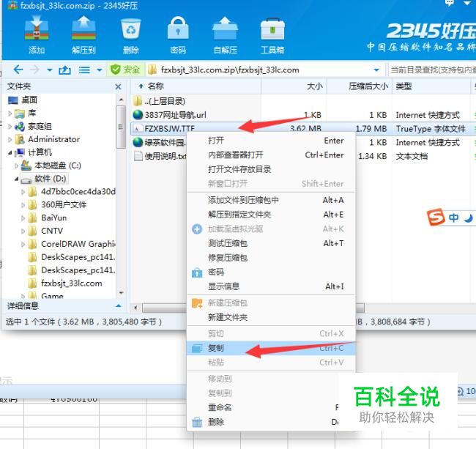Click the trash icon beside 删除 in menu
The width and height of the screenshot is (476, 449).
[x=197, y=422]
